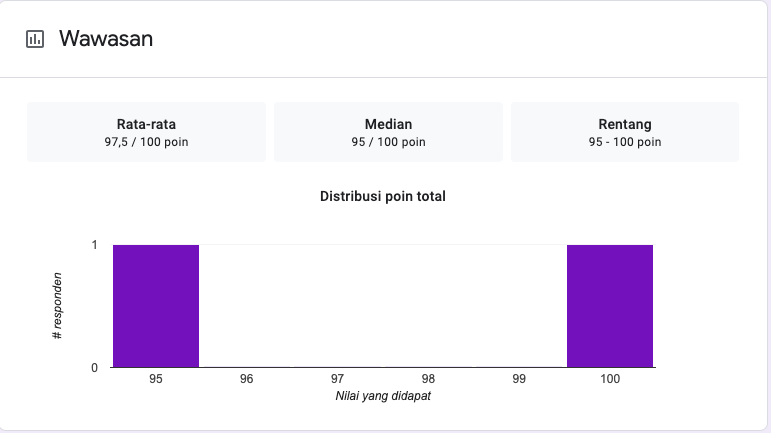Click the 96 label on the x-axis
This screenshot has width=771, height=433.
pos(247,380)
